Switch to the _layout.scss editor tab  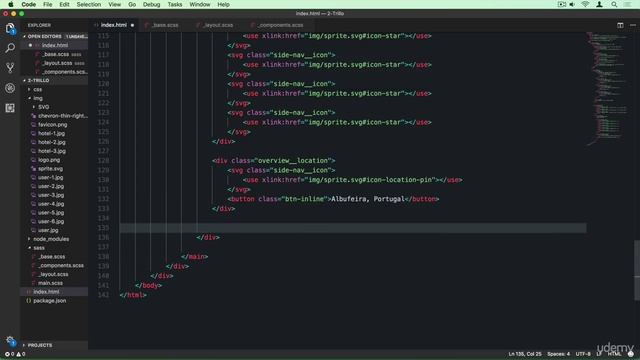218,25
